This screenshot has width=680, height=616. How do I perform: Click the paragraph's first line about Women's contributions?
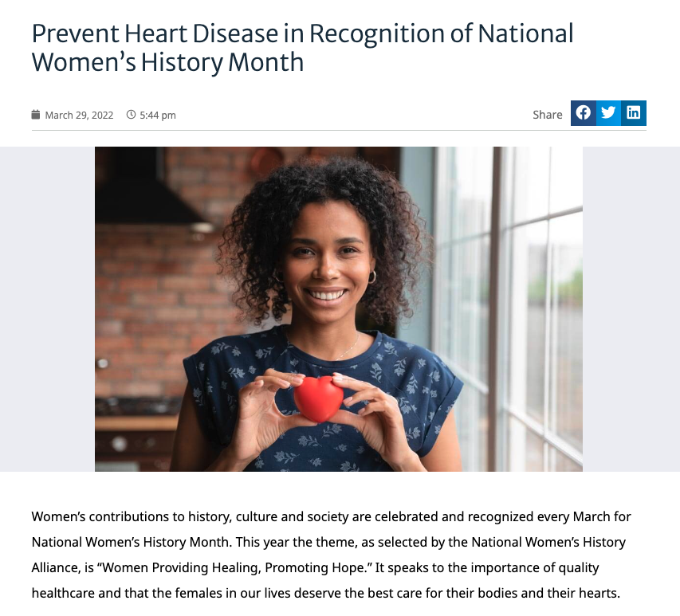point(331,516)
